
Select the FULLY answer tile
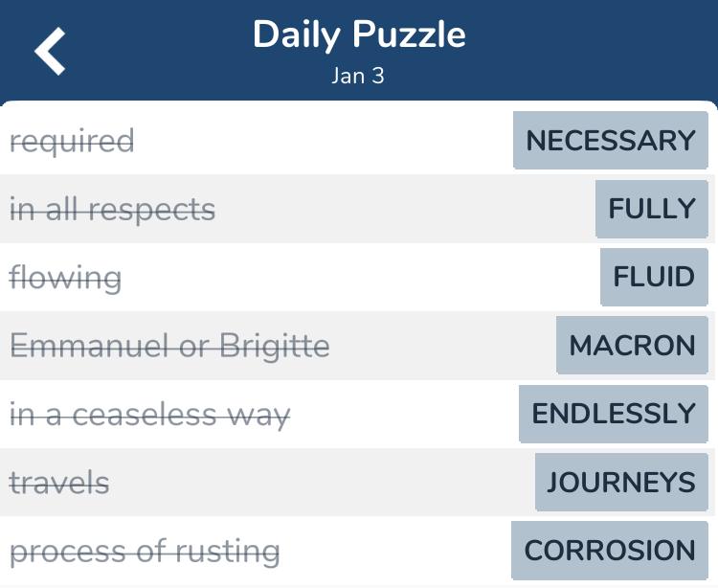point(652,209)
